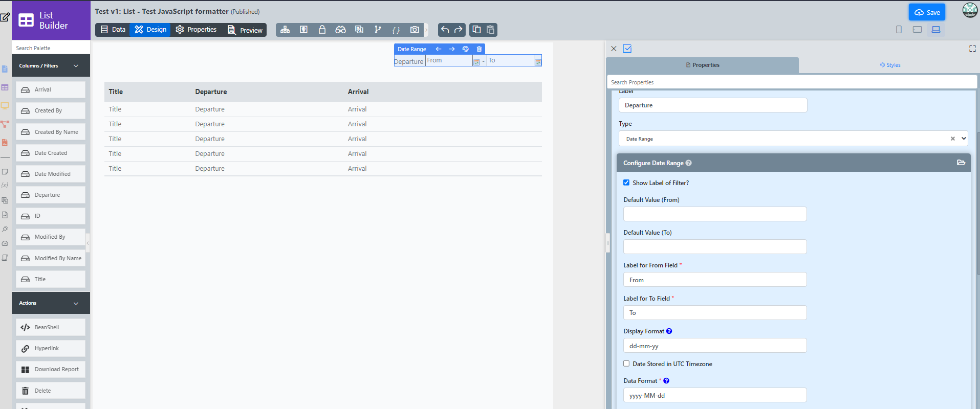The height and width of the screenshot is (409, 980).
Task: Click the Save button
Action: [927, 12]
